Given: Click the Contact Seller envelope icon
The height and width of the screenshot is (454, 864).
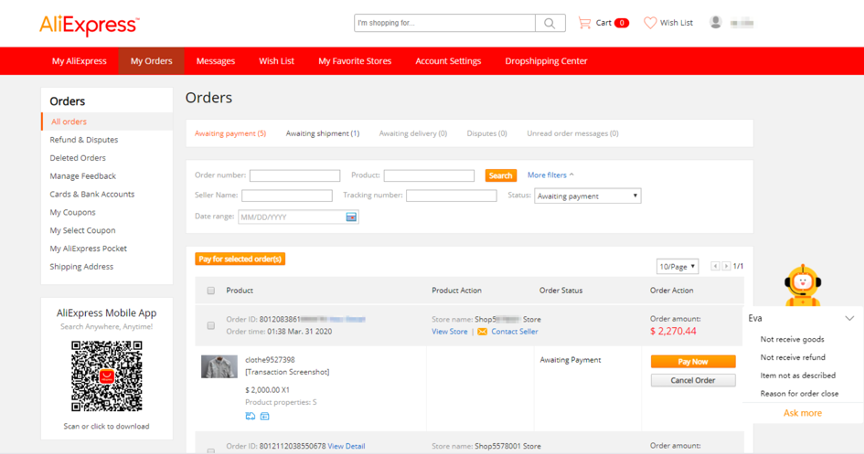Looking at the screenshot, I should (x=482, y=332).
